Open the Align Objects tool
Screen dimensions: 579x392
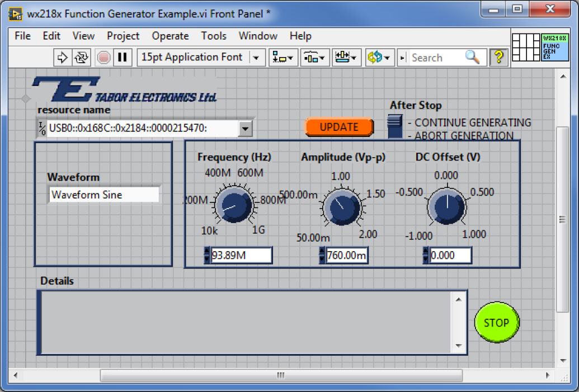[x=283, y=57]
